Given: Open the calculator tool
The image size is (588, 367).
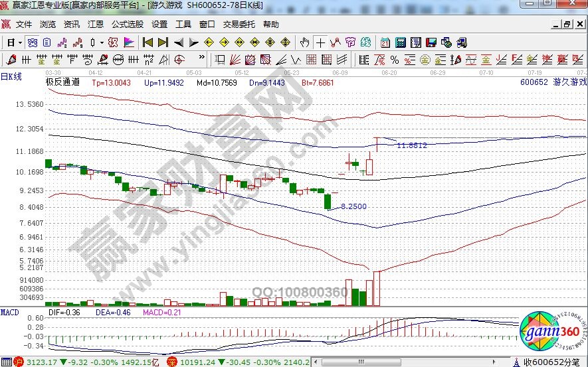Looking at the screenshot, I should click(401, 42).
